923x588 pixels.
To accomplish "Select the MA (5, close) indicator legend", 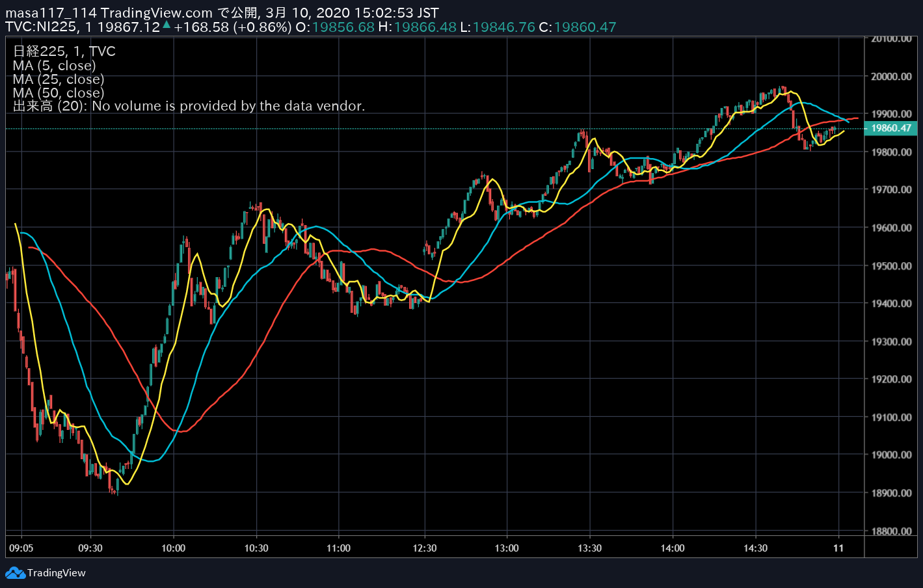I will pyautogui.click(x=55, y=66).
